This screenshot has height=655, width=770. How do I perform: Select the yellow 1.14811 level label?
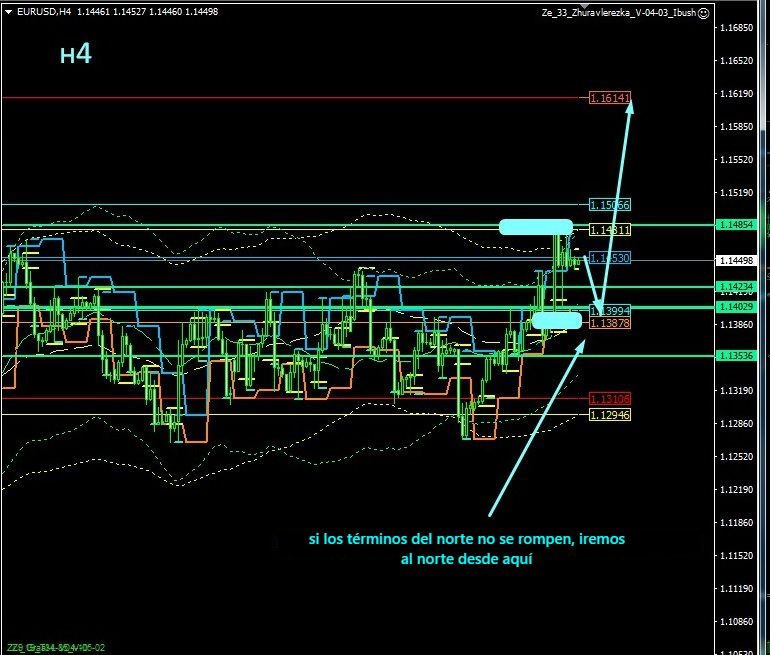coord(609,230)
